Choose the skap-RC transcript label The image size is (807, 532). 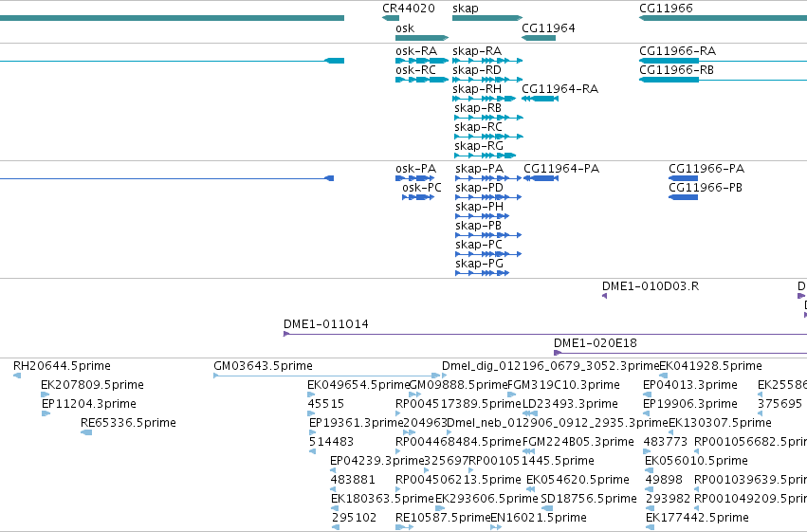click(478, 127)
